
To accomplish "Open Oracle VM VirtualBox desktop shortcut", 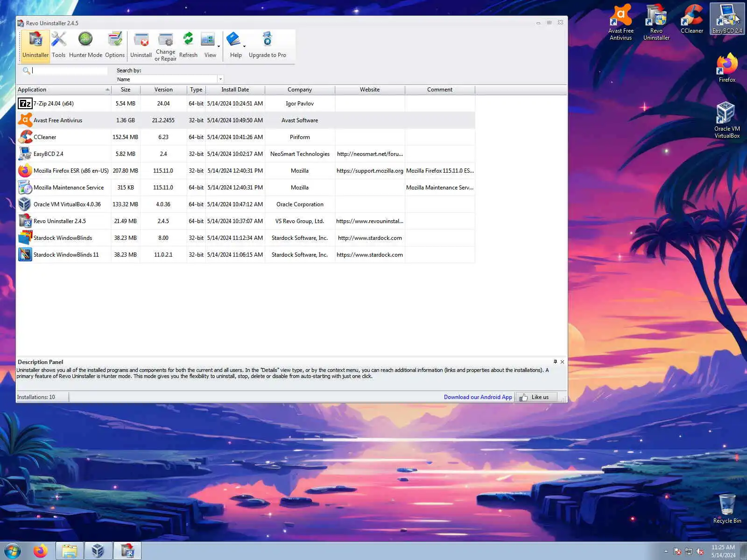I will point(727,120).
